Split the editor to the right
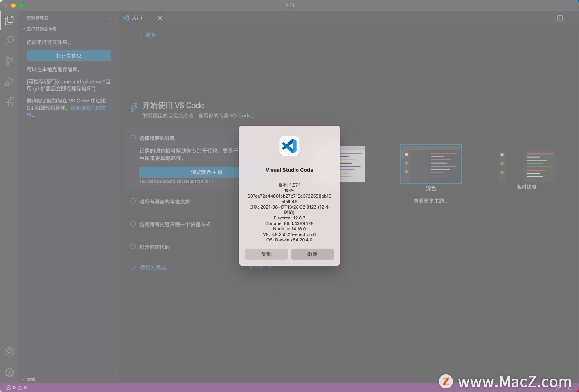The height and width of the screenshot is (392, 579). 560,18
